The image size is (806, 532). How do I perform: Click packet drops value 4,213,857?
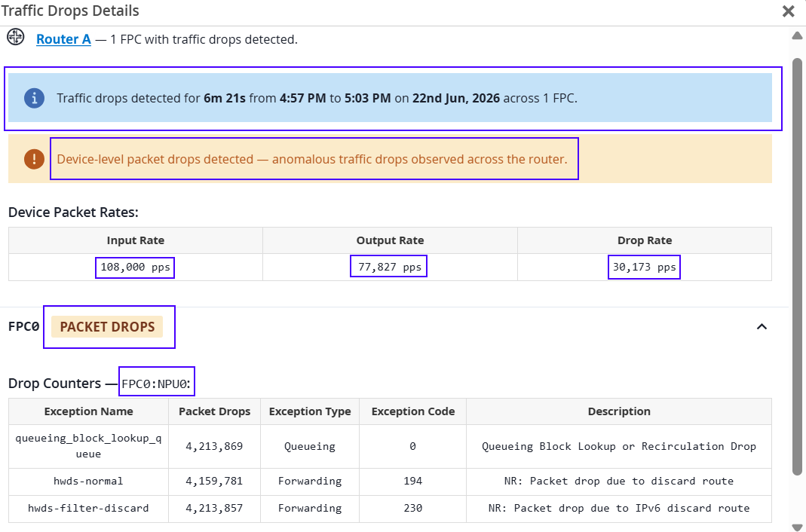[214, 508]
